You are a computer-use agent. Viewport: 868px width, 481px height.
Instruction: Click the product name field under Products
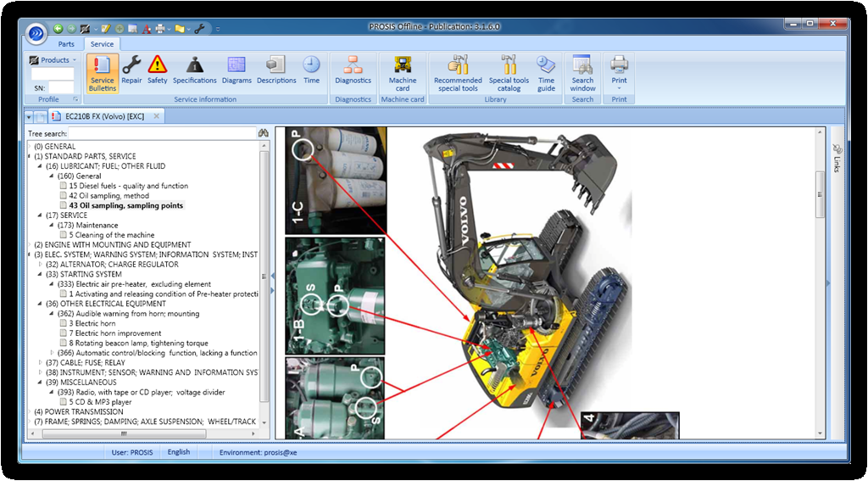point(53,74)
